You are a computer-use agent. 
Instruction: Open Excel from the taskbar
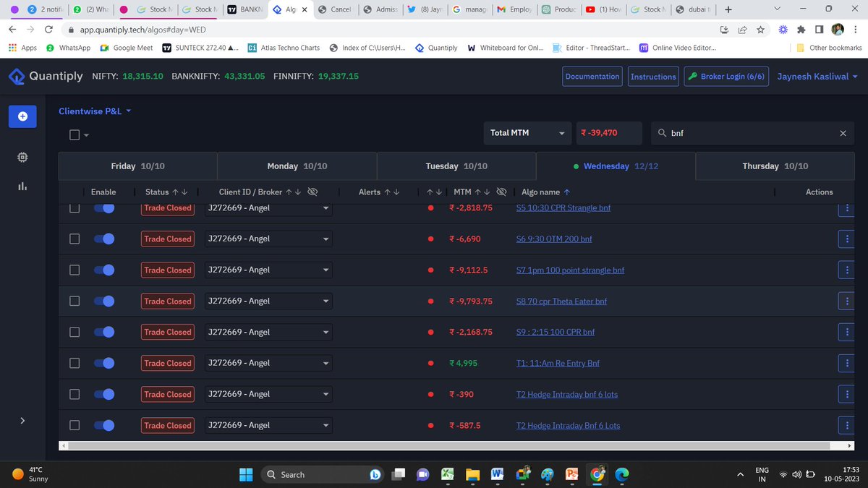point(448,474)
